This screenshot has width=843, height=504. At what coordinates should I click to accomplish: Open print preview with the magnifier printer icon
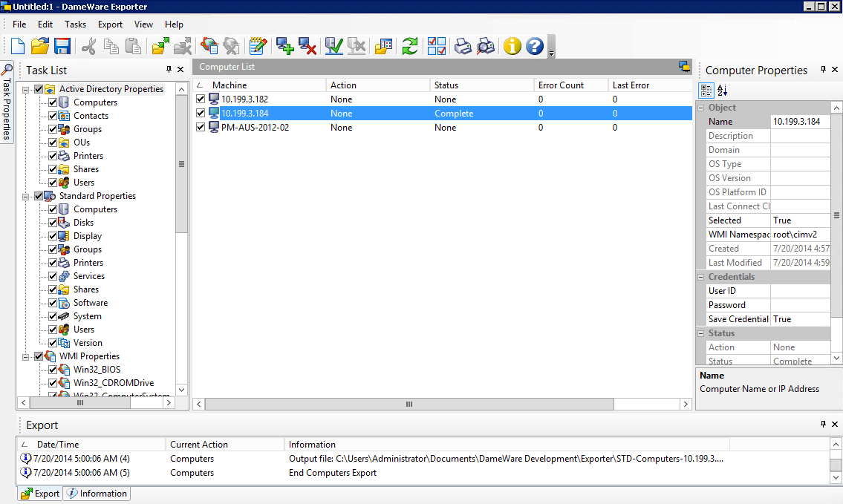pos(486,46)
